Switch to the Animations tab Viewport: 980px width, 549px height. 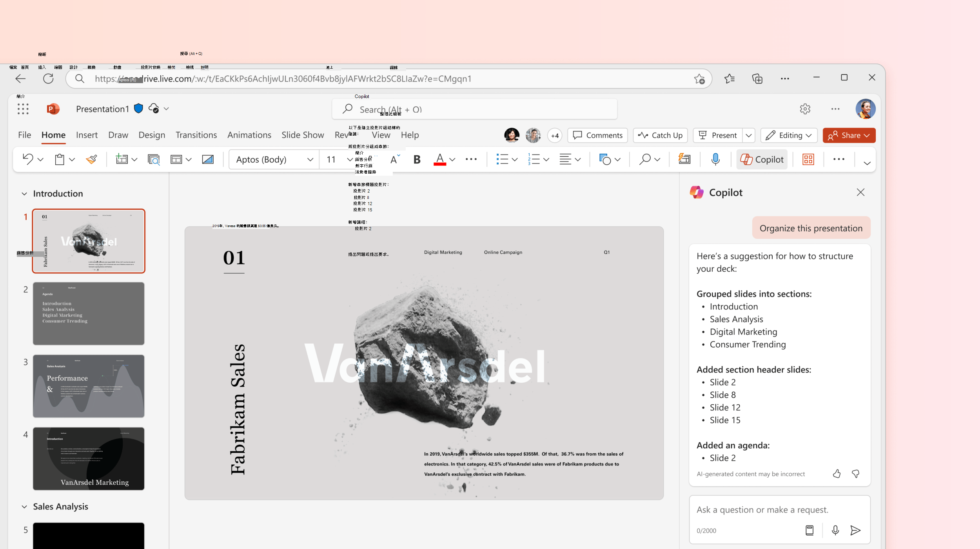tap(249, 135)
